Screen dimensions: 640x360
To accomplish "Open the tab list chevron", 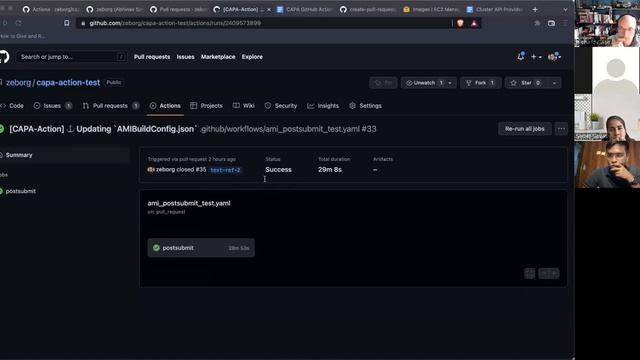I will (x=565, y=9).
